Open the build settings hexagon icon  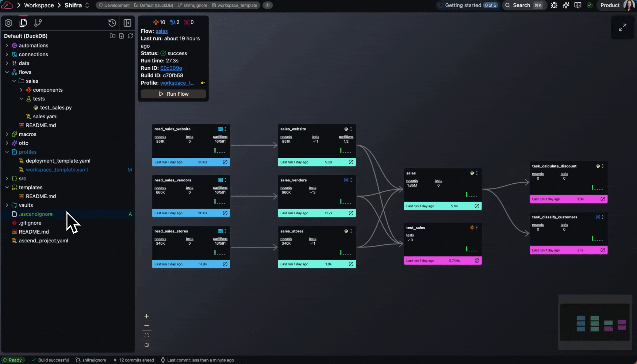pos(8,23)
